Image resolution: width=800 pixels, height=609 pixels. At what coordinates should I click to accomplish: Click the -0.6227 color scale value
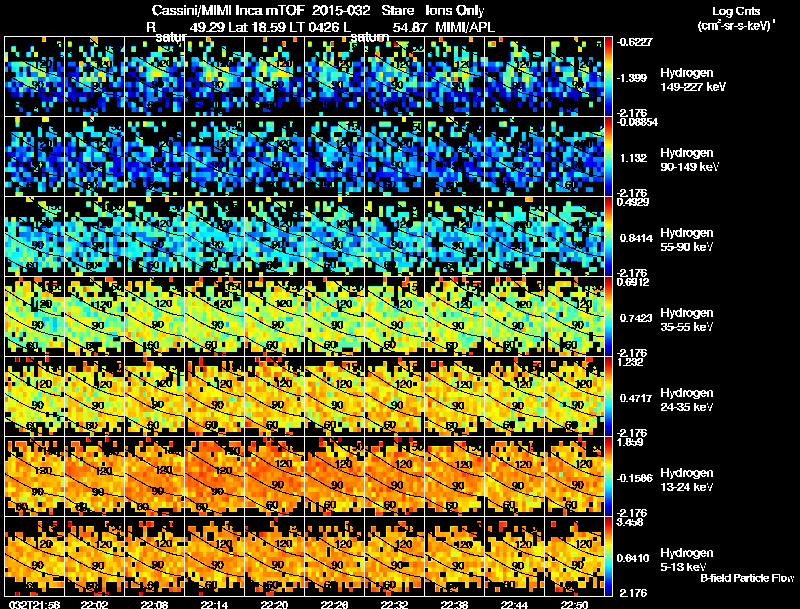tap(634, 42)
